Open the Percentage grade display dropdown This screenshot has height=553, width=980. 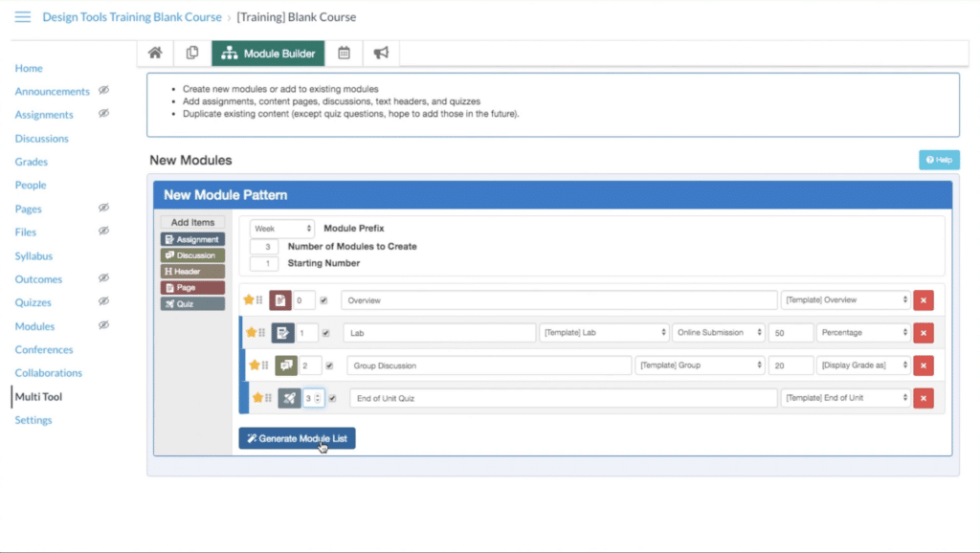(x=862, y=333)
